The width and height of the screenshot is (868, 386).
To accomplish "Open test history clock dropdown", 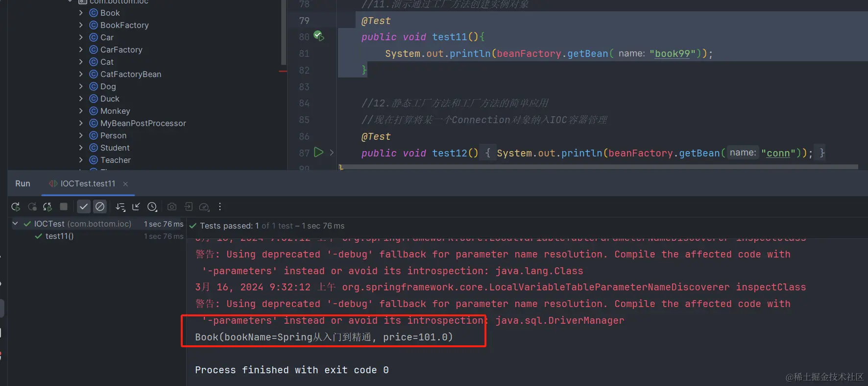I will tap(152, 207).
